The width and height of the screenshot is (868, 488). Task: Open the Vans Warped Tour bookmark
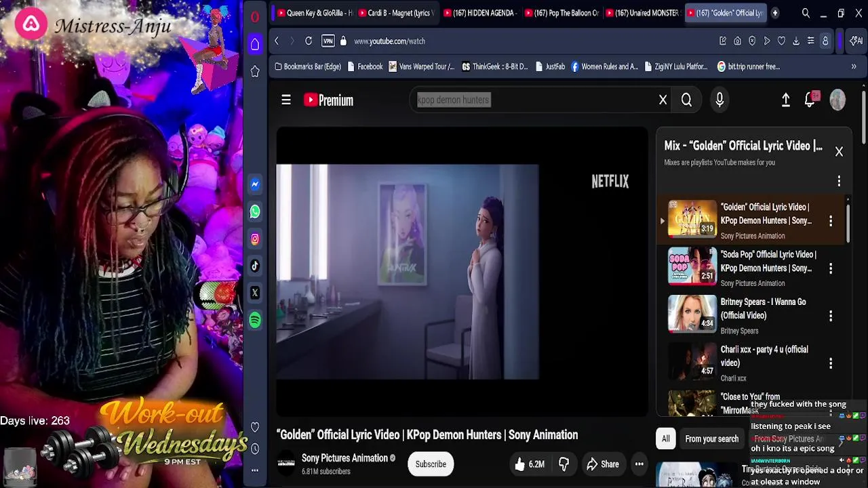(x=421, y=66)
